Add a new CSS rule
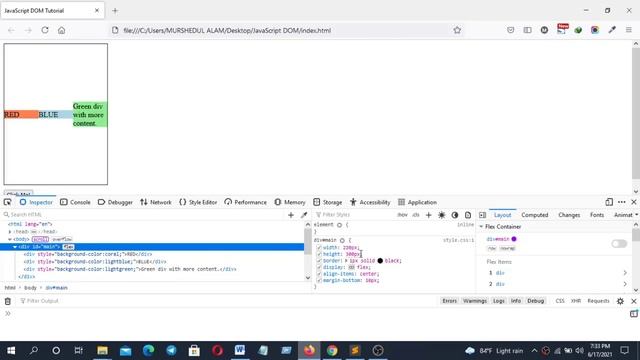Screen dimensions: 640x360 tap(429, 215)
